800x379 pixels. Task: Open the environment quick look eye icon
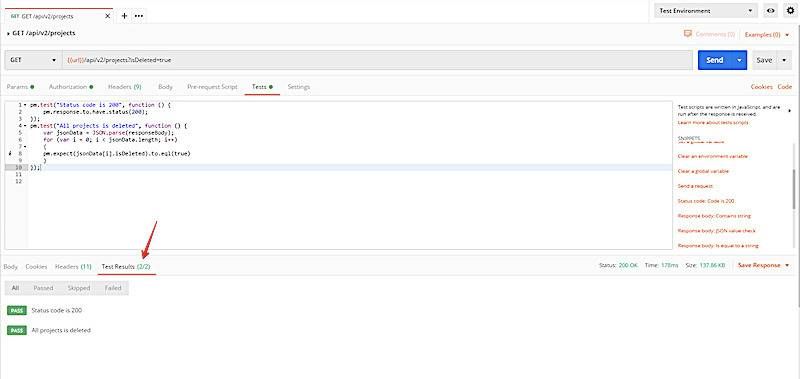(770, 11)
